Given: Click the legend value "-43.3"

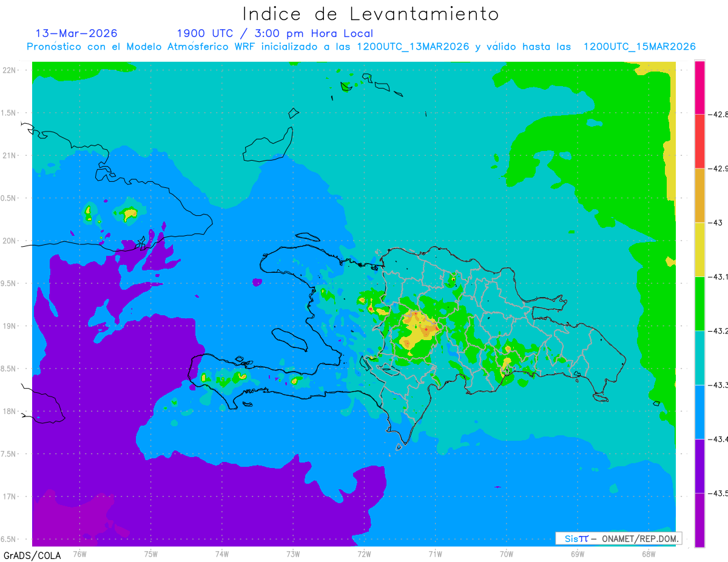Looking at the screenshot, I should (718, 385).
